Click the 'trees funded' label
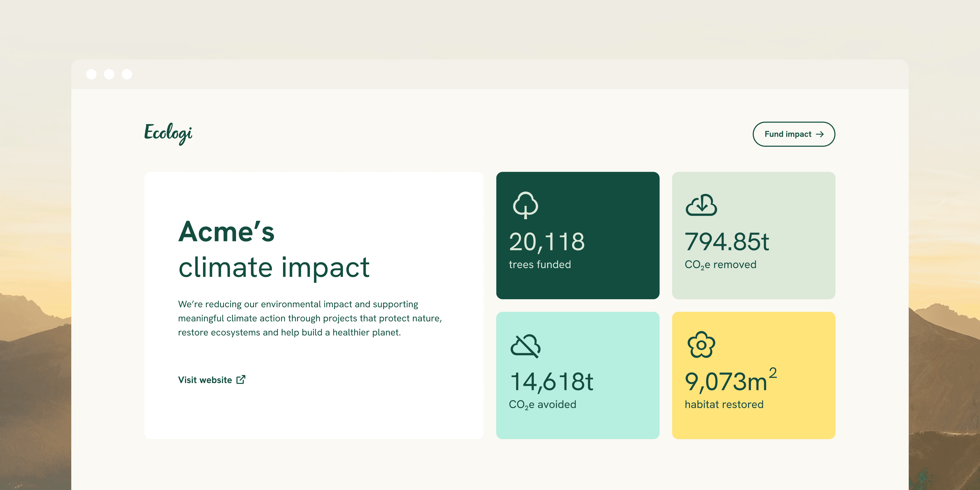This screenshot has width=980, height=490. (540, 264)
